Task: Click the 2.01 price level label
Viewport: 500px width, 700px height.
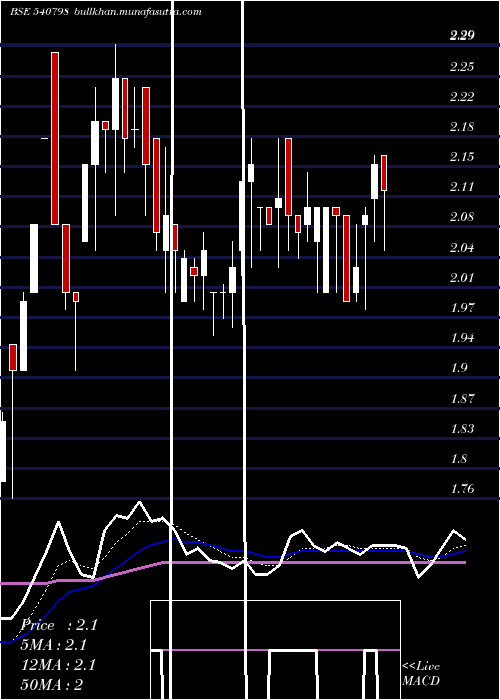Action: [462, 277]
